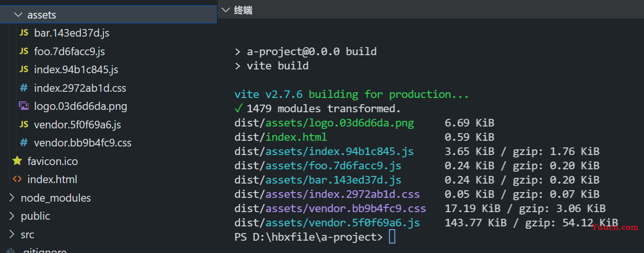
Task: Click the '0.59 KiB' size value
Action: [470, 137]
